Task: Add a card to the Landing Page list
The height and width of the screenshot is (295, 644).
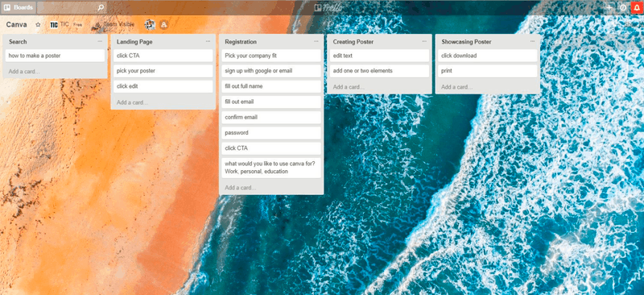Action: point(132,102)
